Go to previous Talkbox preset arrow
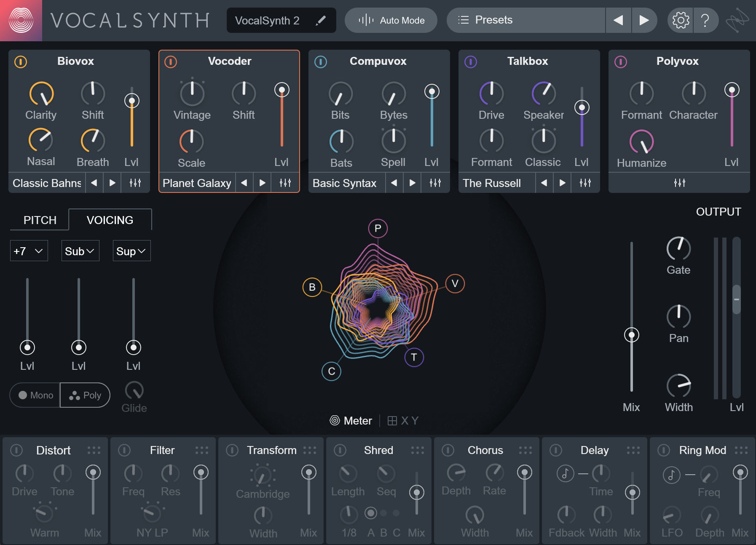The height and width of the screenshot is (545, 756). pos(544,183)
